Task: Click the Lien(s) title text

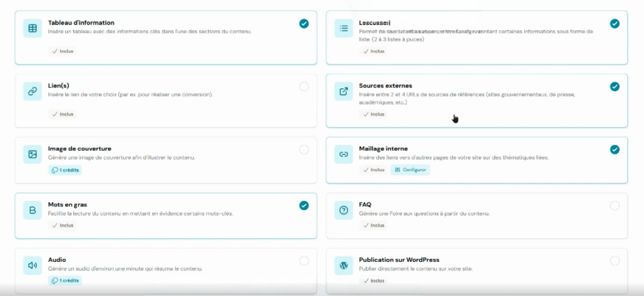Action: pyautogui.click(x=59, y=86)
